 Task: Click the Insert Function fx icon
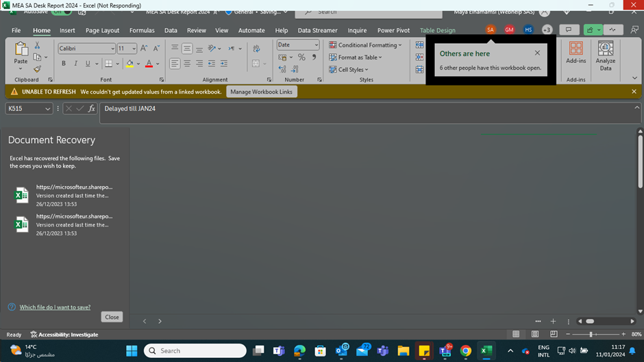coord(92,108)
